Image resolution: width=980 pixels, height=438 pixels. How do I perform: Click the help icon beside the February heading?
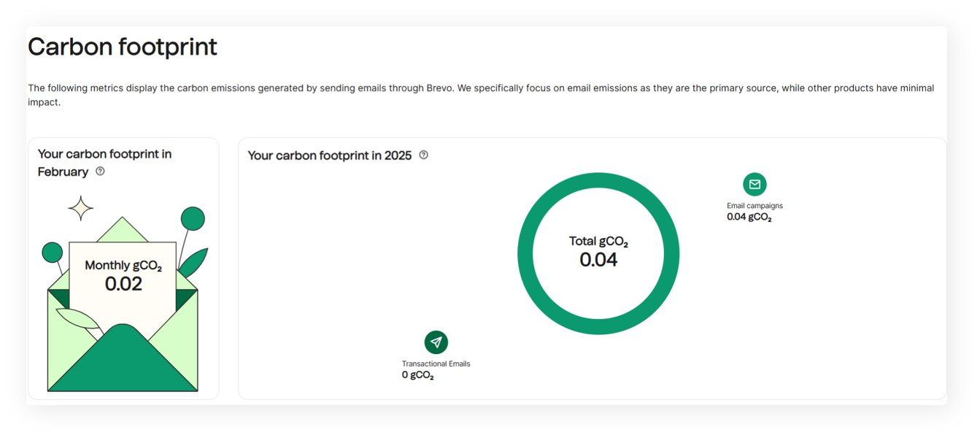point(101,172)
